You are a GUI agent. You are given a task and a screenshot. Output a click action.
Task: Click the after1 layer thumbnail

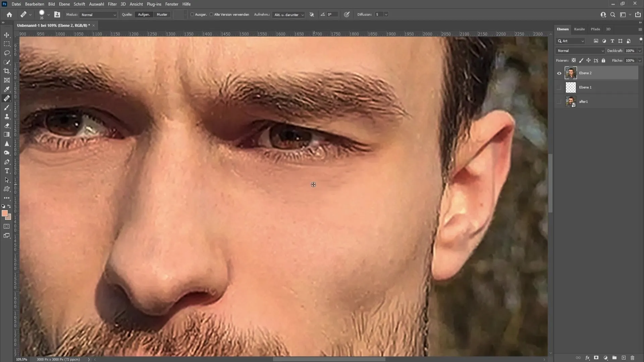coord(571,101)
